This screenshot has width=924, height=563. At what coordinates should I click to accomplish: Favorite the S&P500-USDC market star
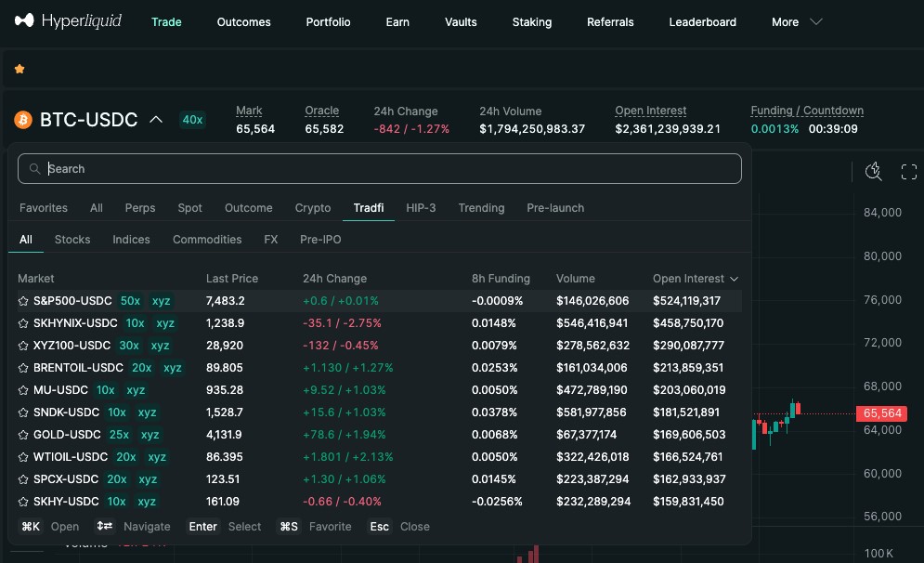tap(23, 301)
